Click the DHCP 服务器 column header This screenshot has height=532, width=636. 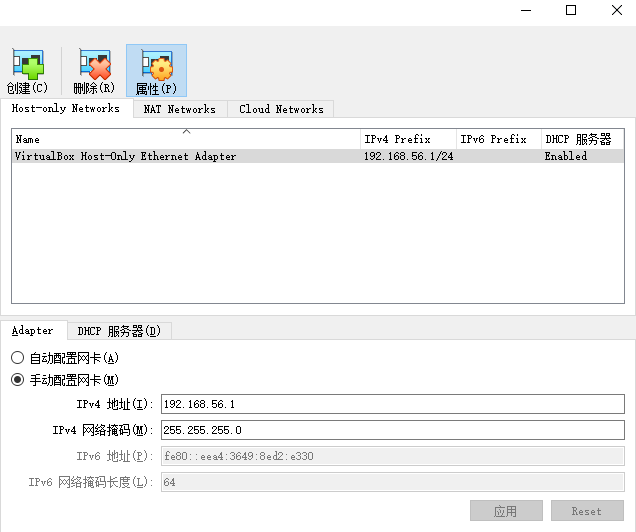581,139
